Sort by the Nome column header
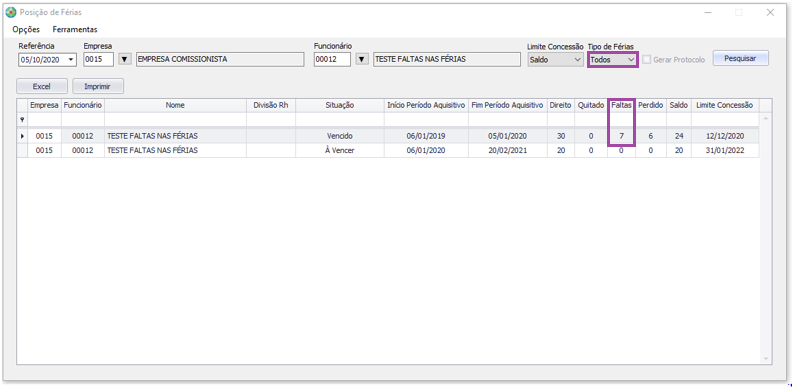Viewport: 792px width, 388px height. coord(175,106)
